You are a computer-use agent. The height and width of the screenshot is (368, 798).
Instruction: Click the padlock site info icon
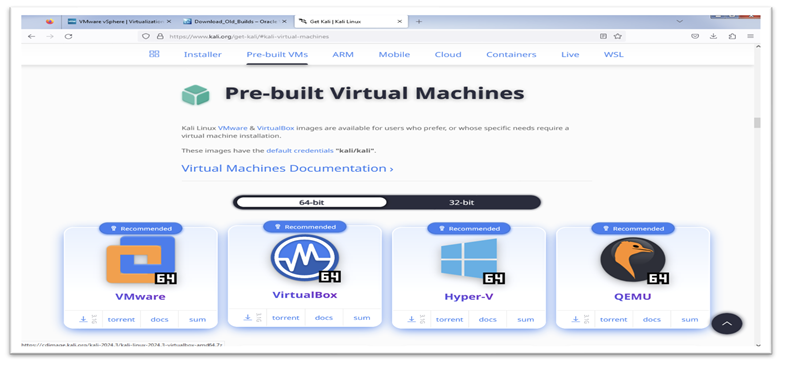[x=160, y=36]
